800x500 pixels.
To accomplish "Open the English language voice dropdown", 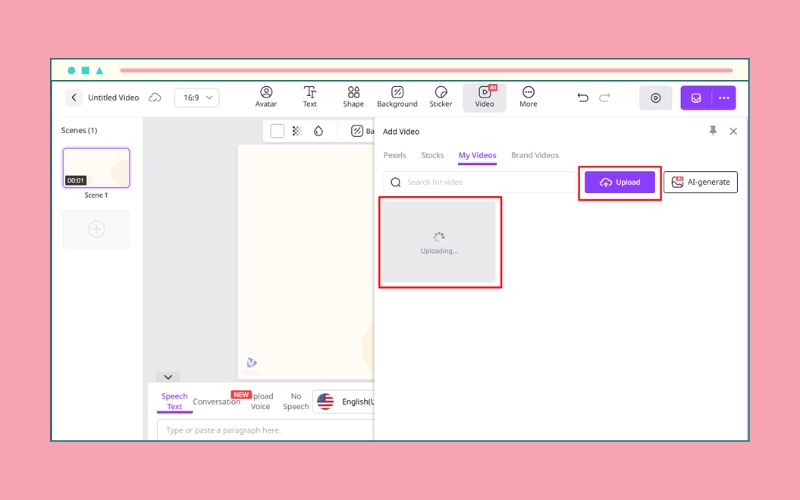I will click(x=345, y=401).
